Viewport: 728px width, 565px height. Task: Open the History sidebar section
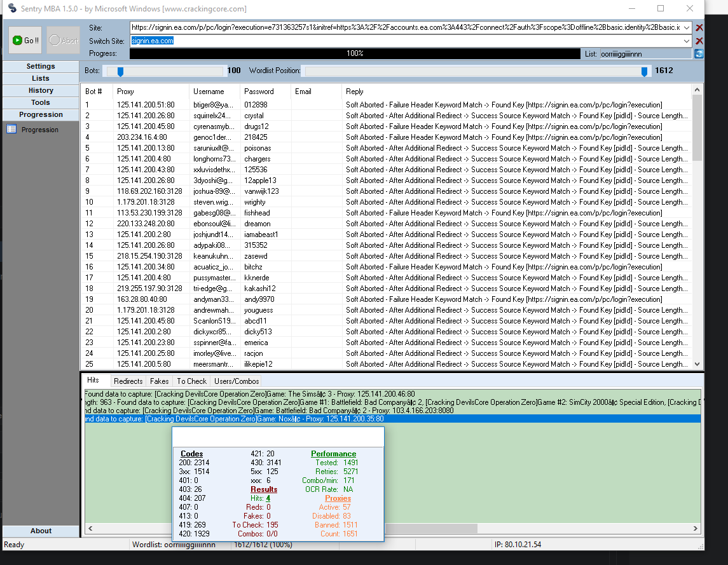pyautogui.click(x=41, y=90)
